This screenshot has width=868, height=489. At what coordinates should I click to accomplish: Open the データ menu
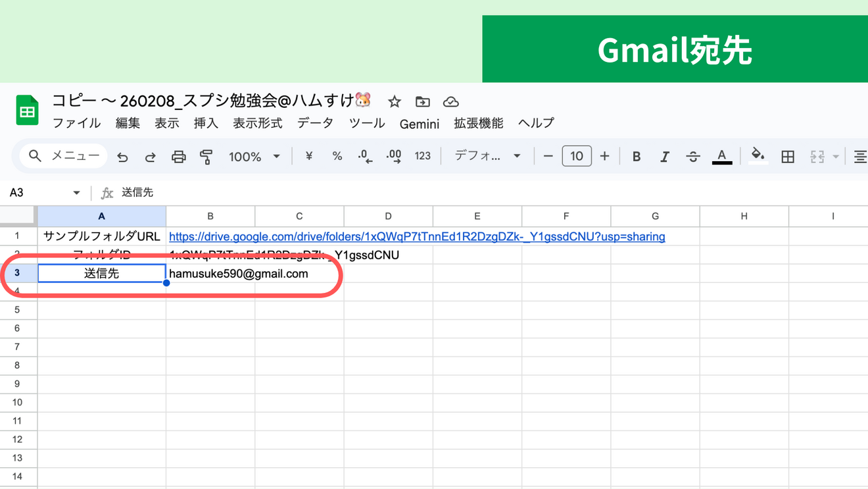tap(315, 124)
